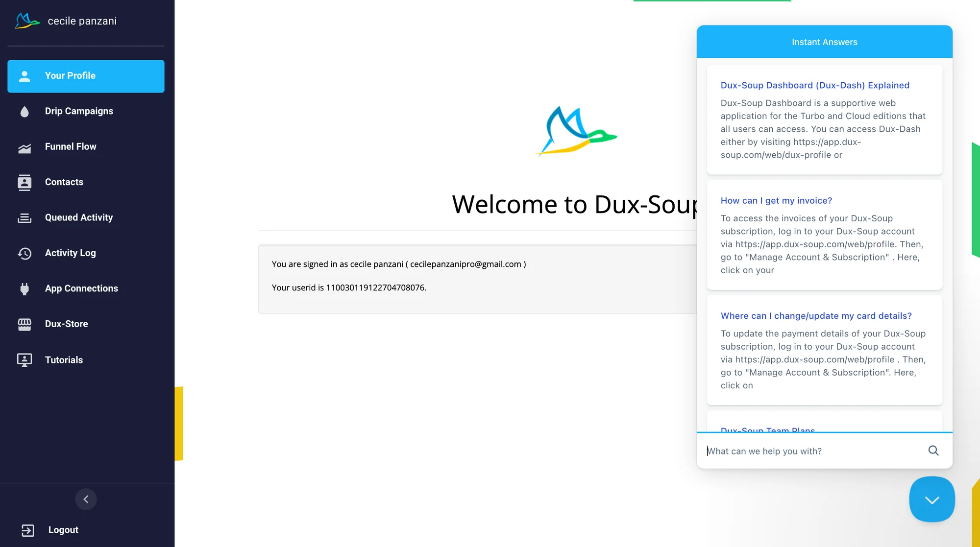Click the 'What can we help you with?' search field
Screen dimensions: 980x547
(813, 451)
